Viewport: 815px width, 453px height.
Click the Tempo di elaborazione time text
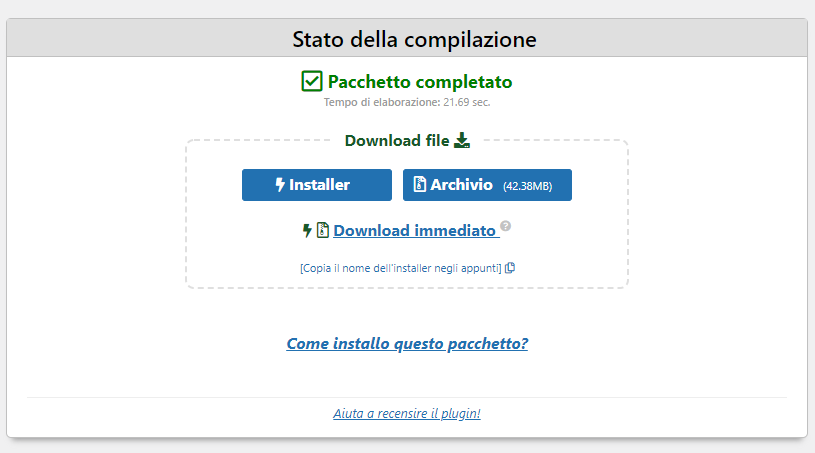(x=407, y=102)
